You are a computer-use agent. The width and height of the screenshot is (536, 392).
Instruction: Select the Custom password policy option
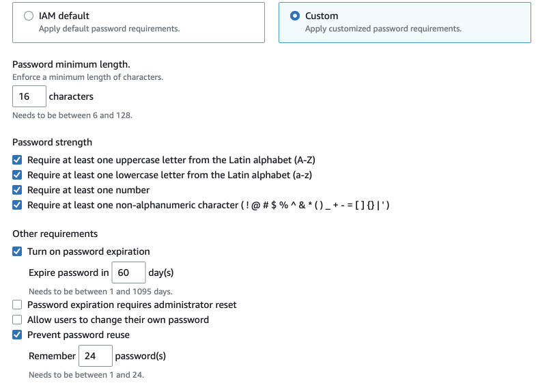(x=295, y=16)
